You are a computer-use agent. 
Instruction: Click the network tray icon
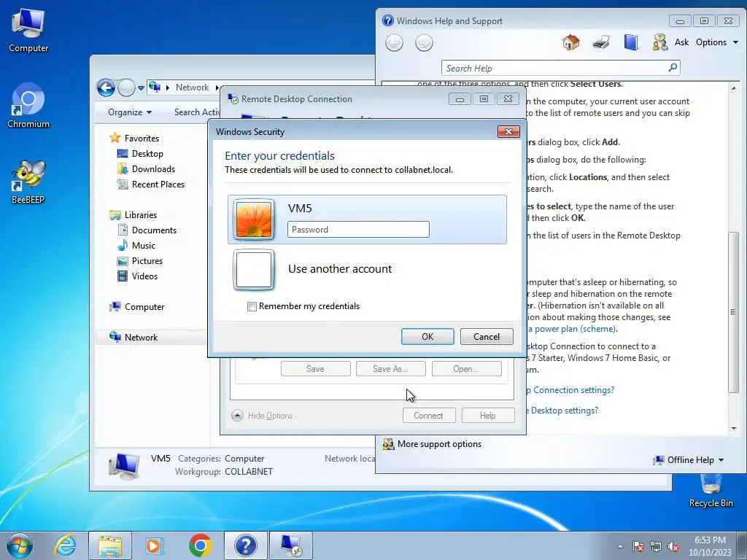[x=656, y=546]
